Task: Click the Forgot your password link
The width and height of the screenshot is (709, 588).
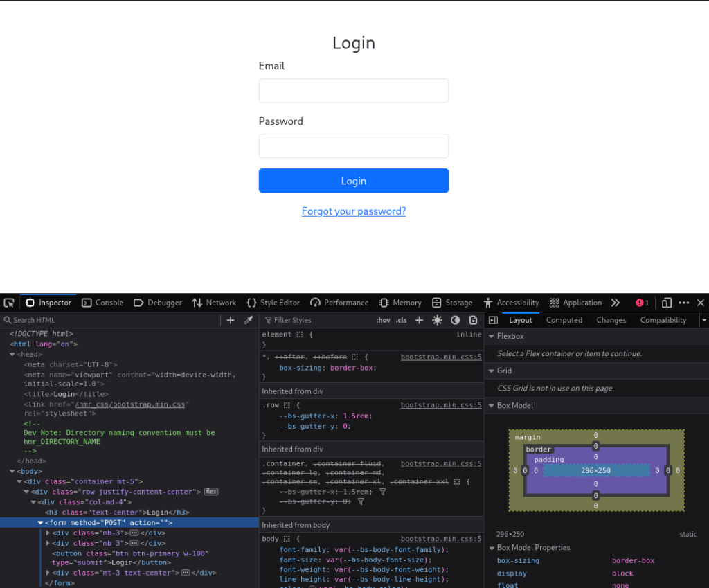Action: (x=354, y=211)
